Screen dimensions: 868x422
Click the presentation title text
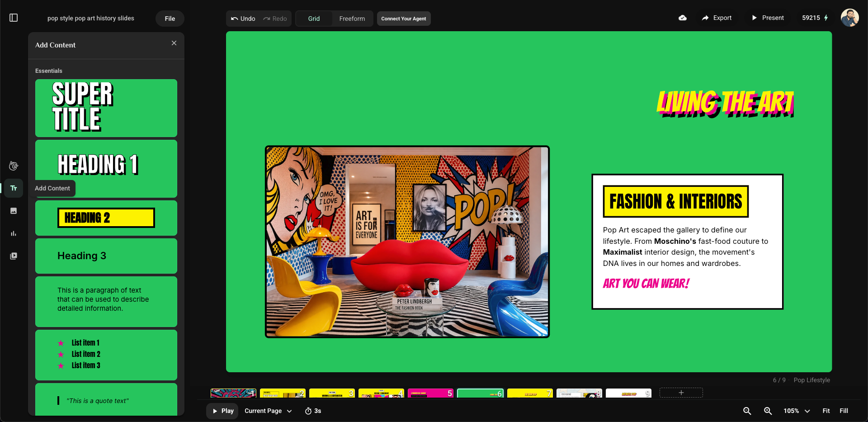coord(91,18)
